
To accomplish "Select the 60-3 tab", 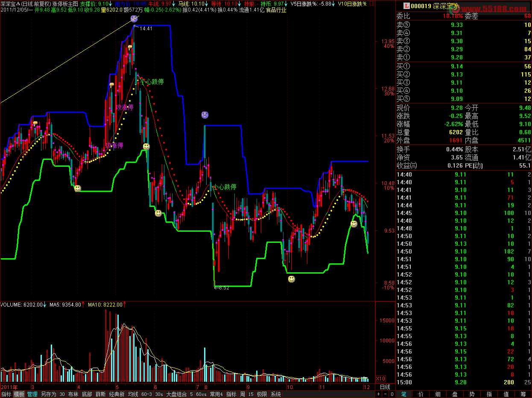I will click(146, 394).
